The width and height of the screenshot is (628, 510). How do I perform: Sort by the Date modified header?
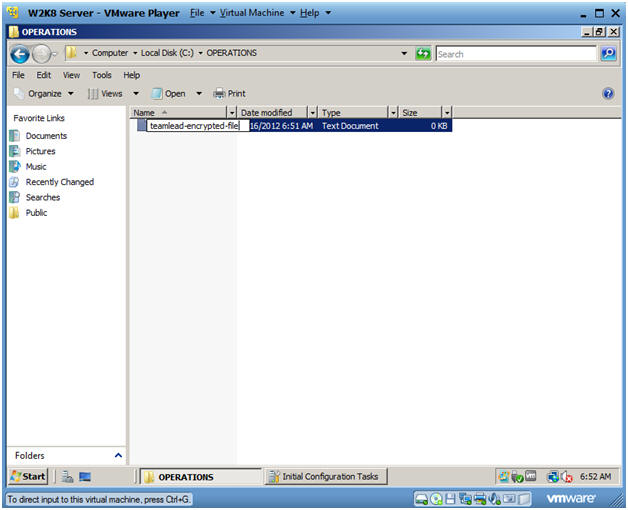272,113
